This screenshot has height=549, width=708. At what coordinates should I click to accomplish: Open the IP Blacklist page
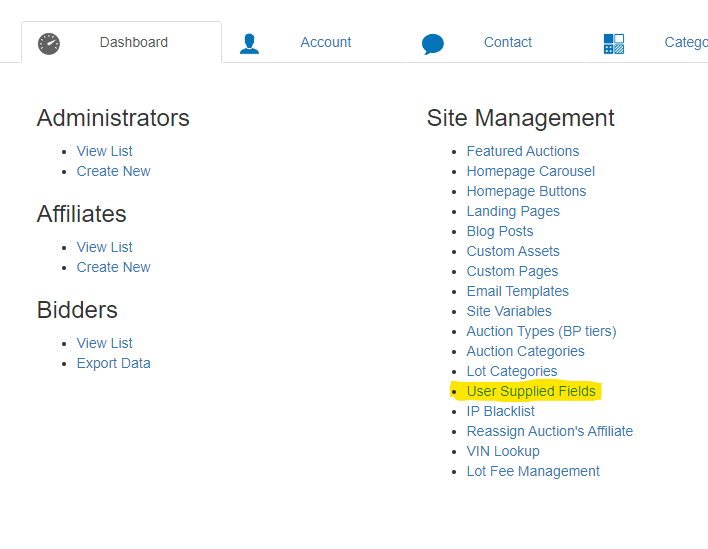click(x=500, y=411)
